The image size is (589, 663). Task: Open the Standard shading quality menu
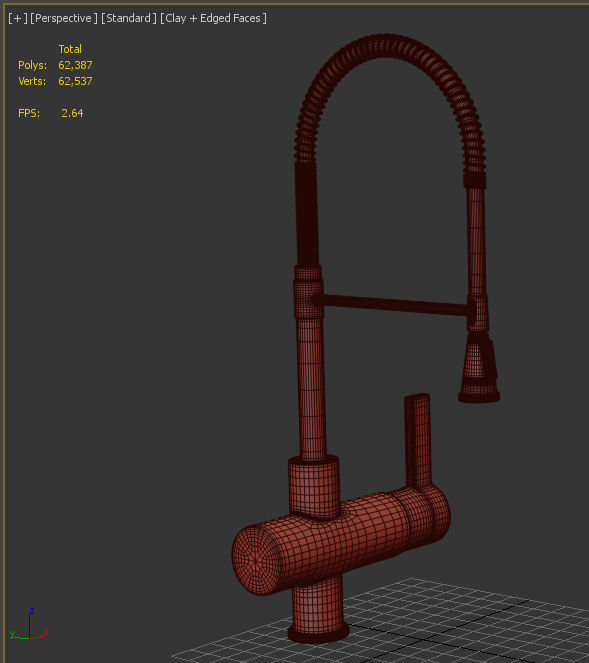[x=129, y=18]
